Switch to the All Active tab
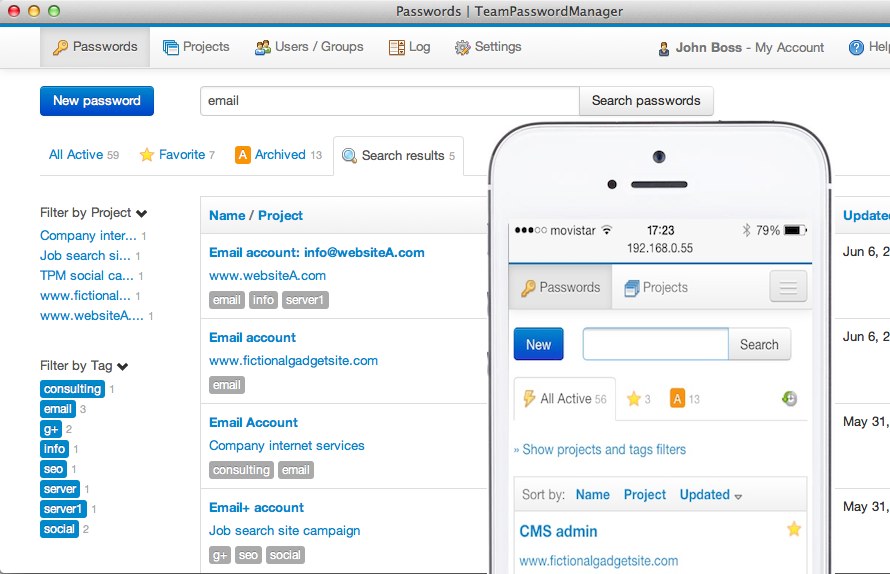 click(83, 154)
